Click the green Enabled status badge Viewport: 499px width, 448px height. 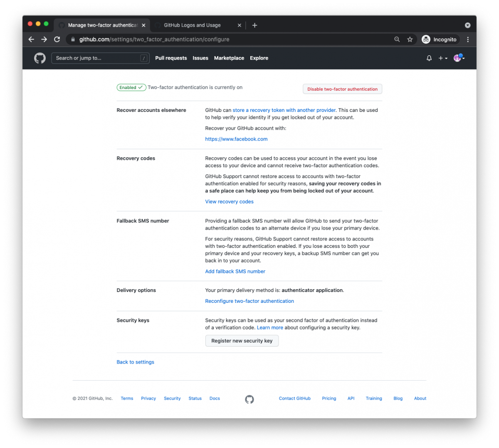(131, 87)
